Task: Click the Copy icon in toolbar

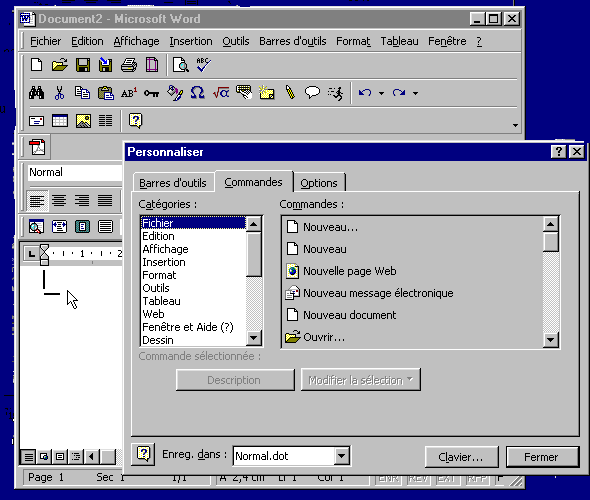Action: point(82,93)
